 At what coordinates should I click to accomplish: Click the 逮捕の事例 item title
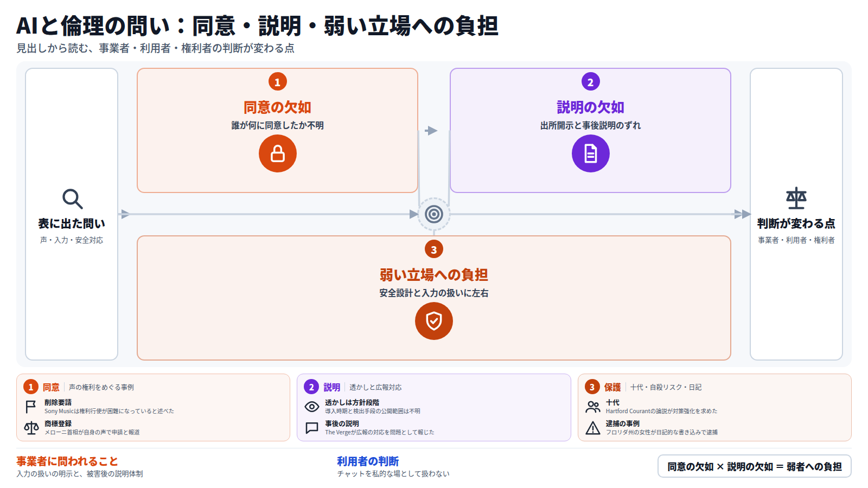coord(623,423)
